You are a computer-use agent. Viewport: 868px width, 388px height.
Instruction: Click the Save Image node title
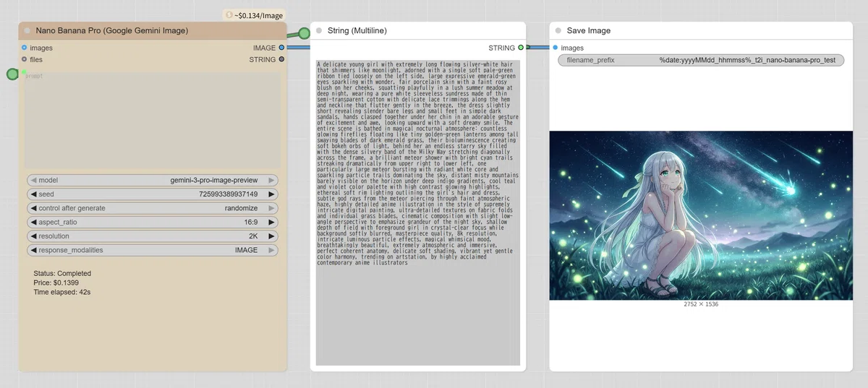click(x=589, y=31)
